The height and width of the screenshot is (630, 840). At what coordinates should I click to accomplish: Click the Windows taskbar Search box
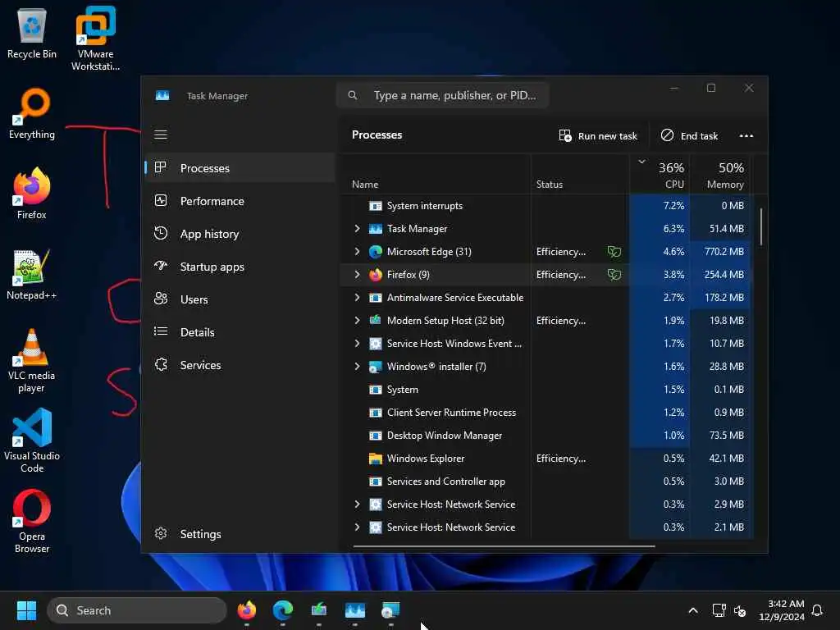pyautogui.click(x=137, y=610)
